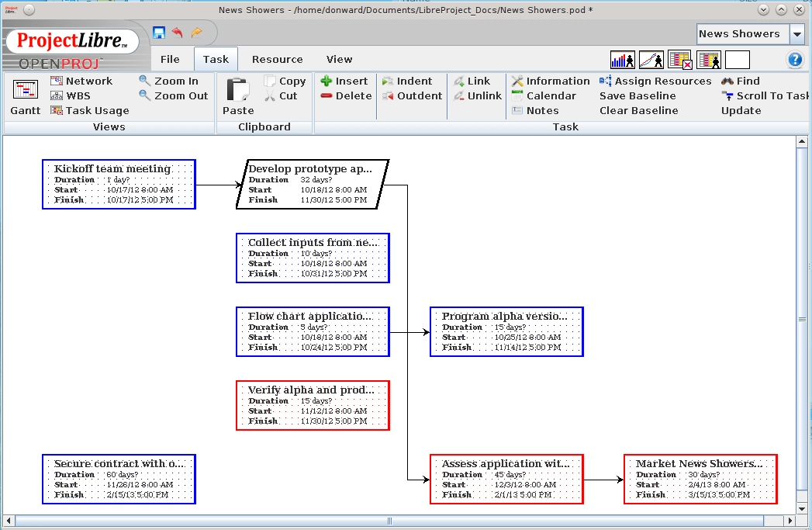
Task: Click the Update button
Action: 741,110
